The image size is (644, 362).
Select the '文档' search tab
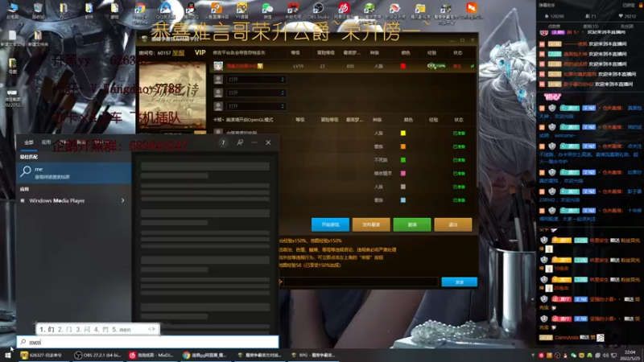click(64, 142)
